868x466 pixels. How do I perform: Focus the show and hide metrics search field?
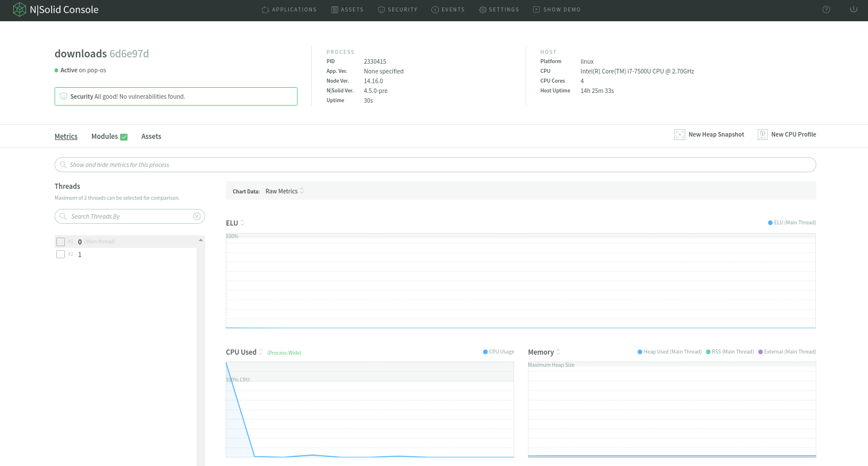[x=435, y=165]
